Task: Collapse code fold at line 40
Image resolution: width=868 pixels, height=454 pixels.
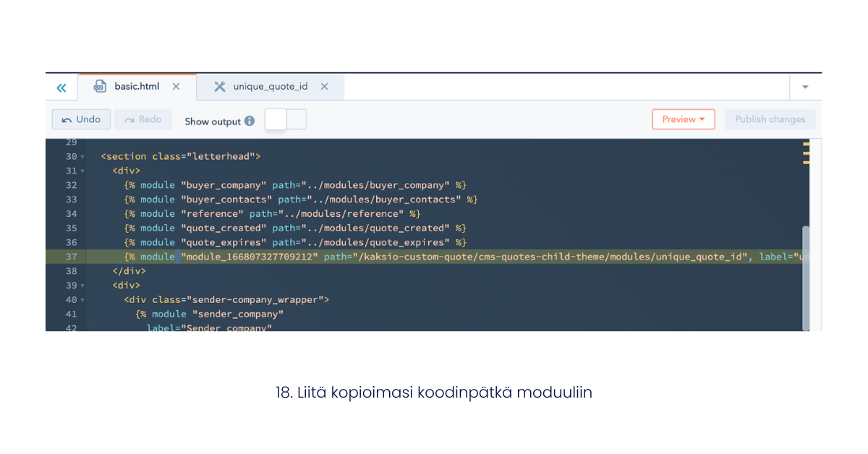Action: pyautogui.click(x=82, y=300)
